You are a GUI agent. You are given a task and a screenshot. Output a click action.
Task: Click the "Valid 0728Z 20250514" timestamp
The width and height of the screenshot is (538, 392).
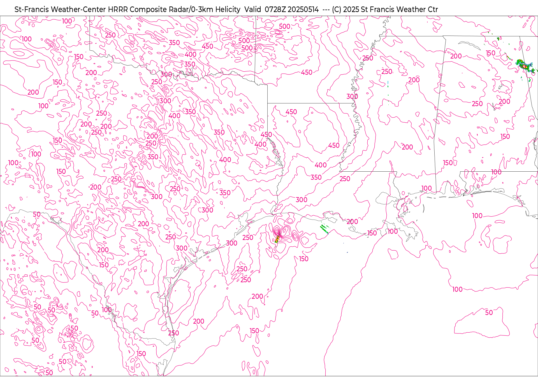coord(281,10)
